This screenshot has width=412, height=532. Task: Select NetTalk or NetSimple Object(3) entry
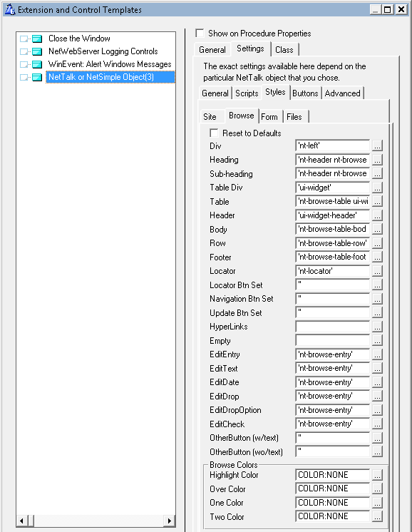coord(110,77)
